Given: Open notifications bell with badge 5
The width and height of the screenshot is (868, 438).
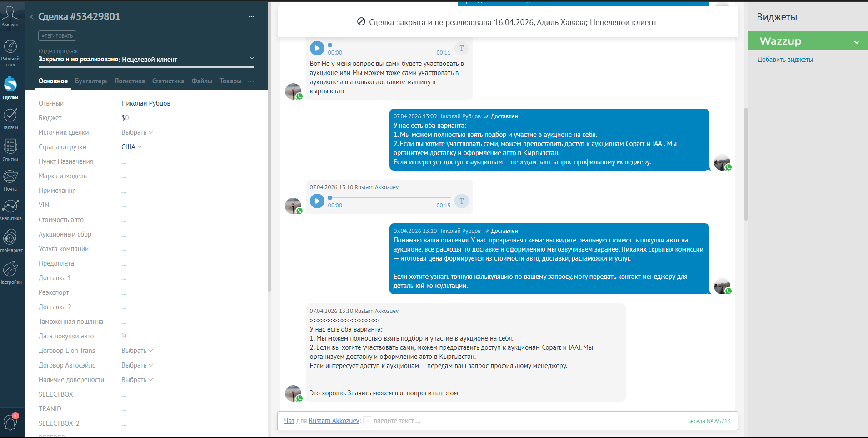Looking at the screenshot, I should 10,422.
